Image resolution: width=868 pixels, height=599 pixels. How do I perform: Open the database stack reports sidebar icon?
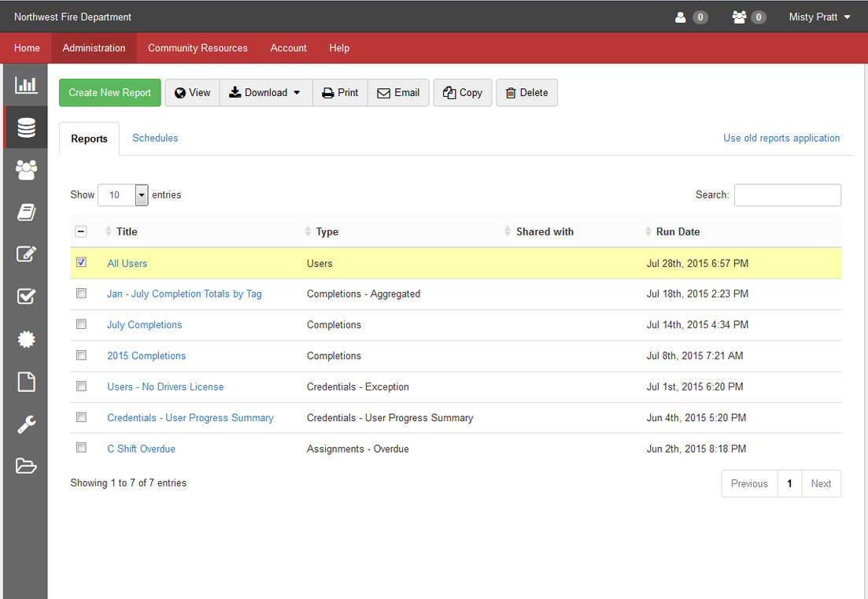tap(26, 128)
